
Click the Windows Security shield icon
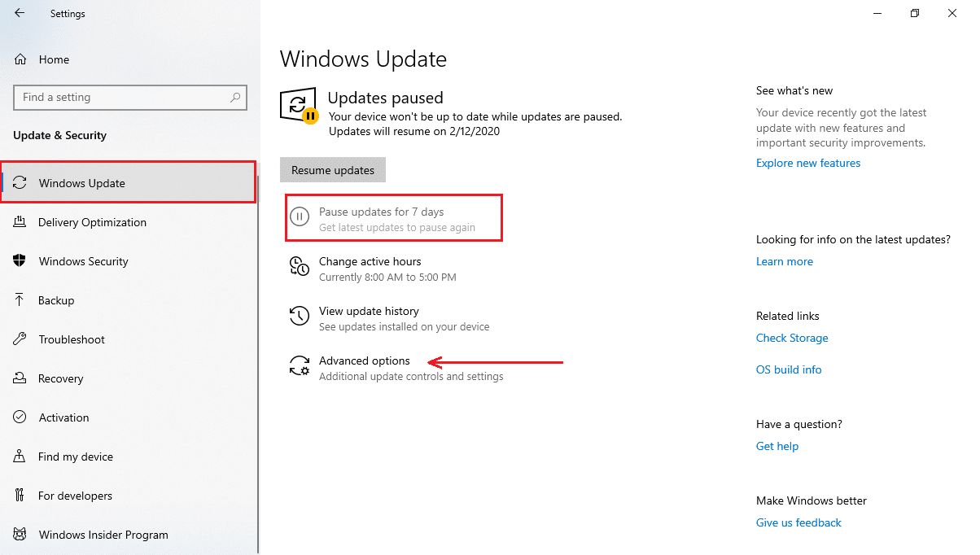click(x=20, y=261)
